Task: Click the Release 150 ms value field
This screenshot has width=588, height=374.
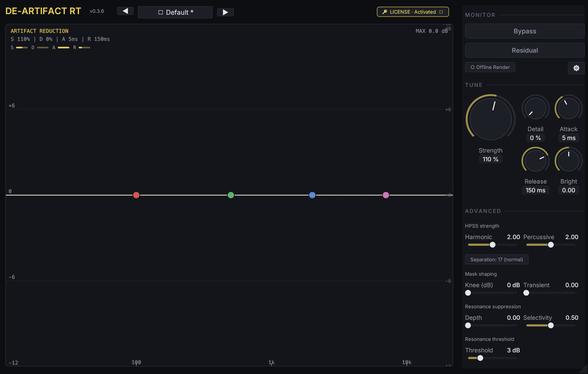Action: click(x=535, y=190)
